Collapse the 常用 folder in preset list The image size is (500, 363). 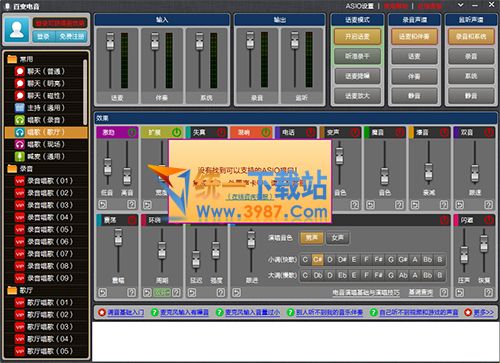click(12, 59)
